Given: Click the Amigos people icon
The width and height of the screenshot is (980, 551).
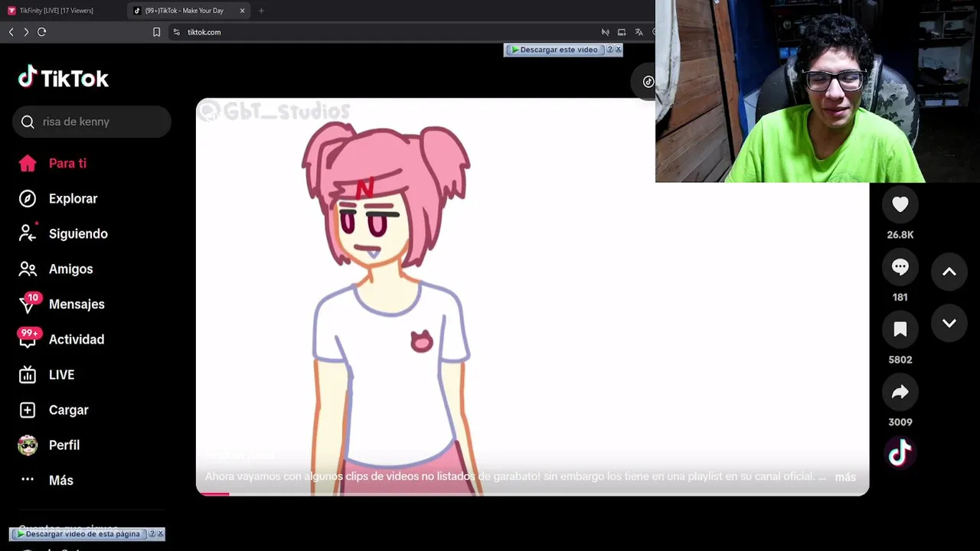Looking at the screenshot, I should [x=28, y=269].
